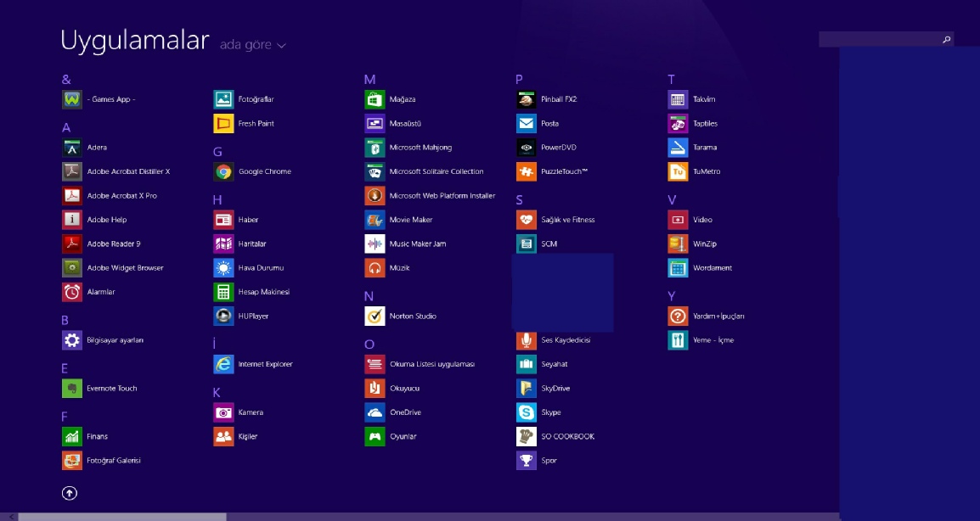
Task: Open Google Chrome icon
Action: coord(223,171)
